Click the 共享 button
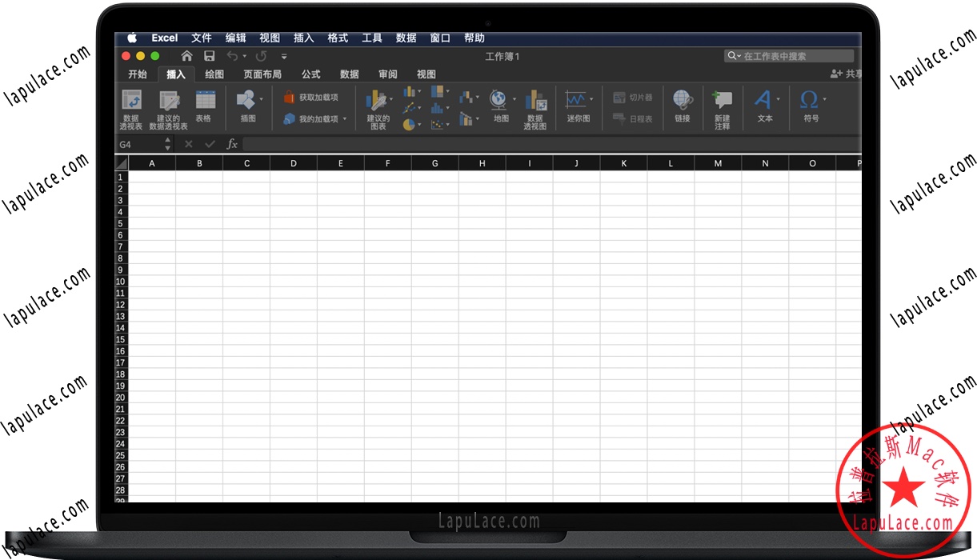This screenshot has height=560, width=977. pyautogui.click(x=847, y=74)
